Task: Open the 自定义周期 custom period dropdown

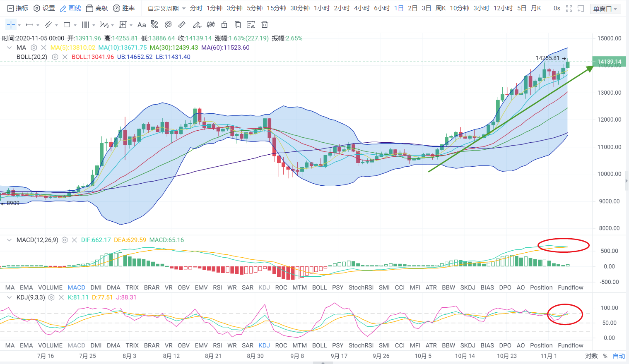Action: (x=166, y=8)
